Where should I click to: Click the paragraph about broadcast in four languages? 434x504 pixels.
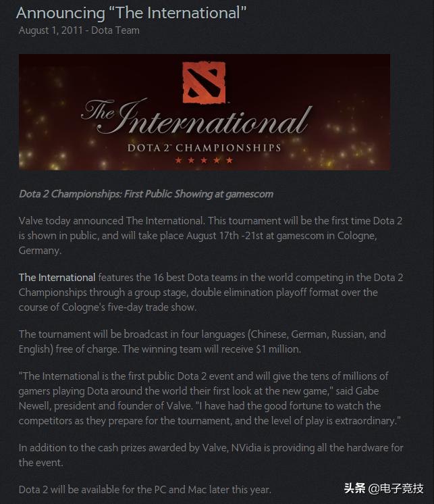point(202,341)
